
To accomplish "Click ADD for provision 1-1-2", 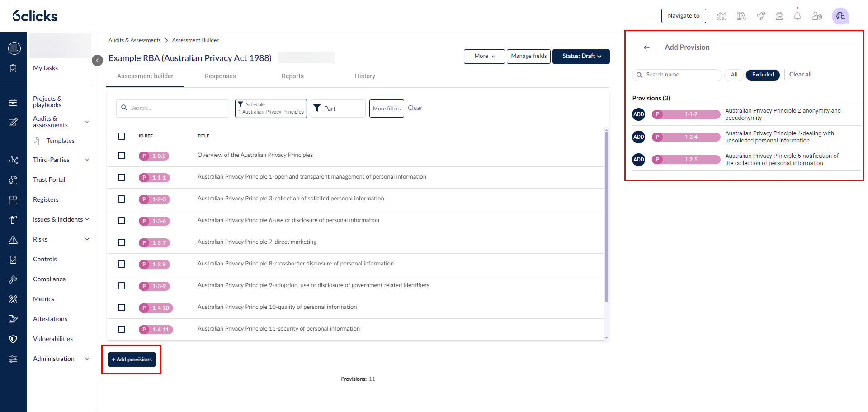I will point(638,114).
